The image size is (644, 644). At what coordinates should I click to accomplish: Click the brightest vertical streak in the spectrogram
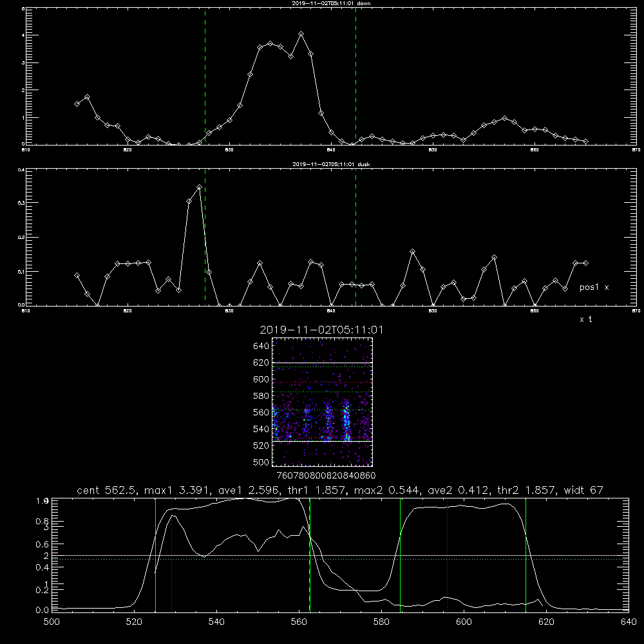click(346, 420)
